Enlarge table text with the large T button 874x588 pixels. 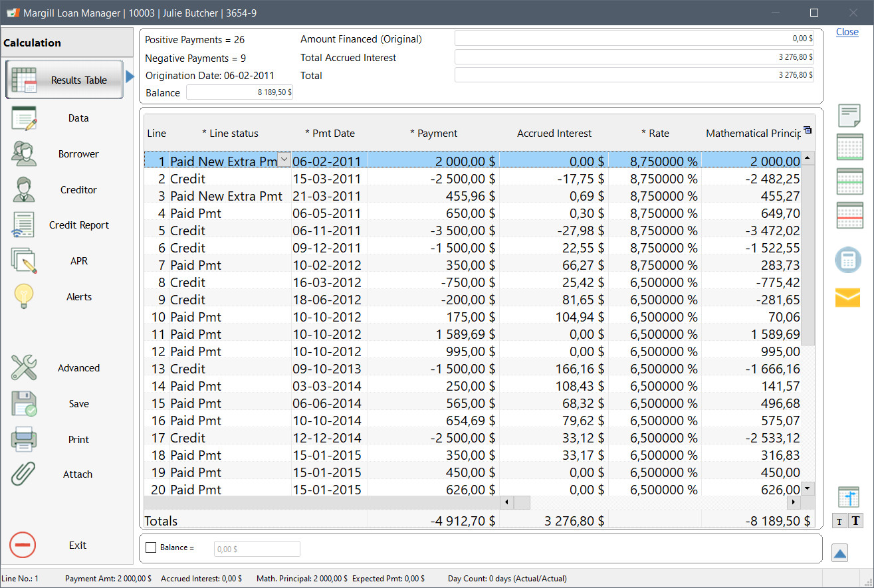pyautogui.click(x=855, y=521)
